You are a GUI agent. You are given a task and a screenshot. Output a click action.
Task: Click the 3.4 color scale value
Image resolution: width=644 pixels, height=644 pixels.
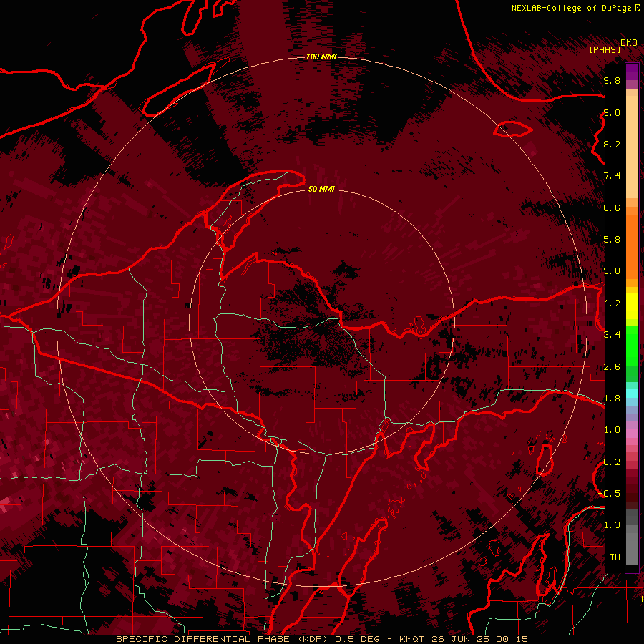click(x=612, y=335)
